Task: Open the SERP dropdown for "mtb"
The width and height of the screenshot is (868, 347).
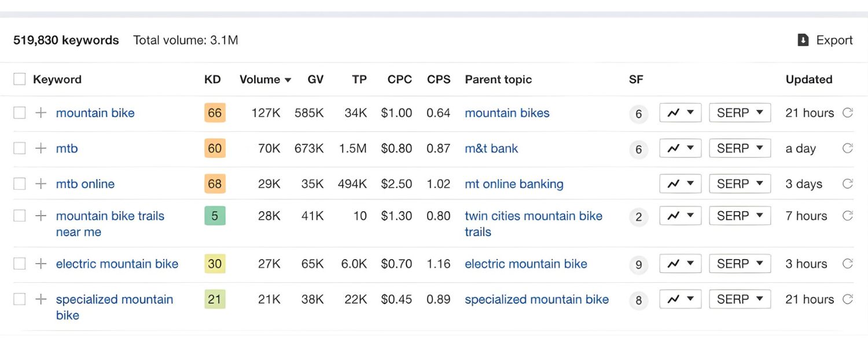Action: pyautogui.click(x=740, y=148)
